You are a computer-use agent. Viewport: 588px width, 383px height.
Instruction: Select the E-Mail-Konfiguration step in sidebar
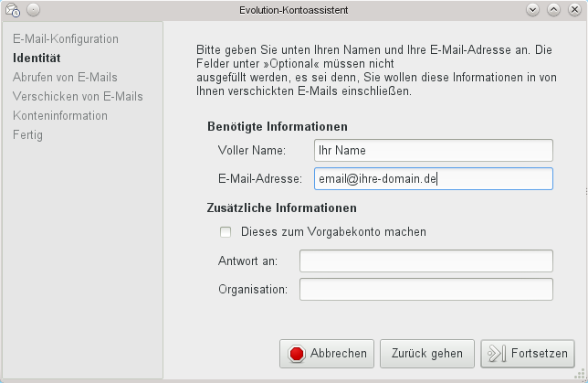point(66,38)
